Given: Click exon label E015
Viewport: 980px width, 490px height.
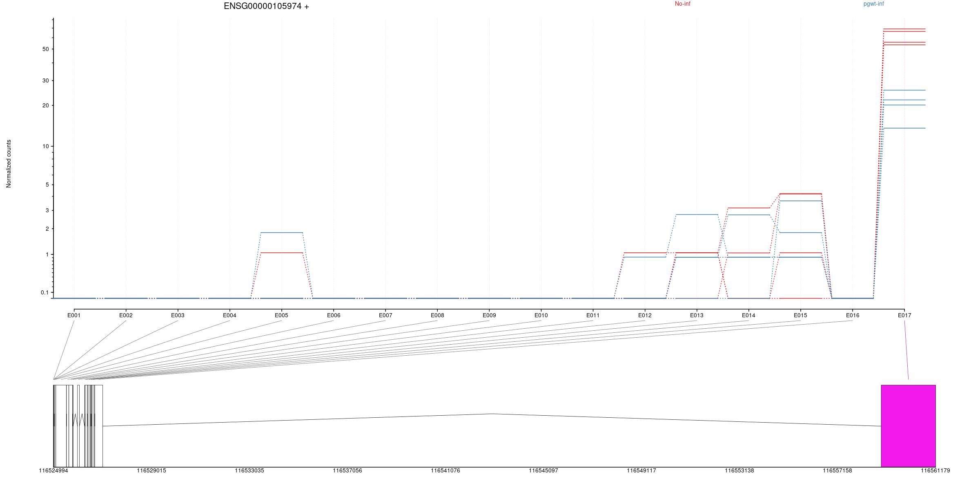Looking at the screenshot, I should click(x=800, y=315).
